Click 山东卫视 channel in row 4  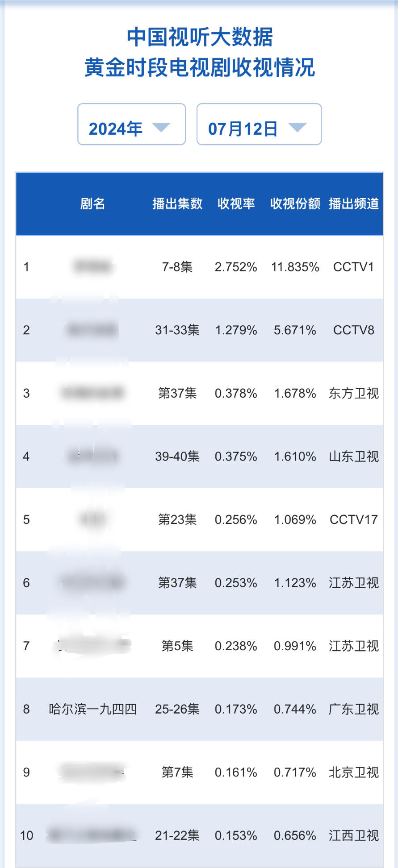pyautogui.click(x=354, y=457)
